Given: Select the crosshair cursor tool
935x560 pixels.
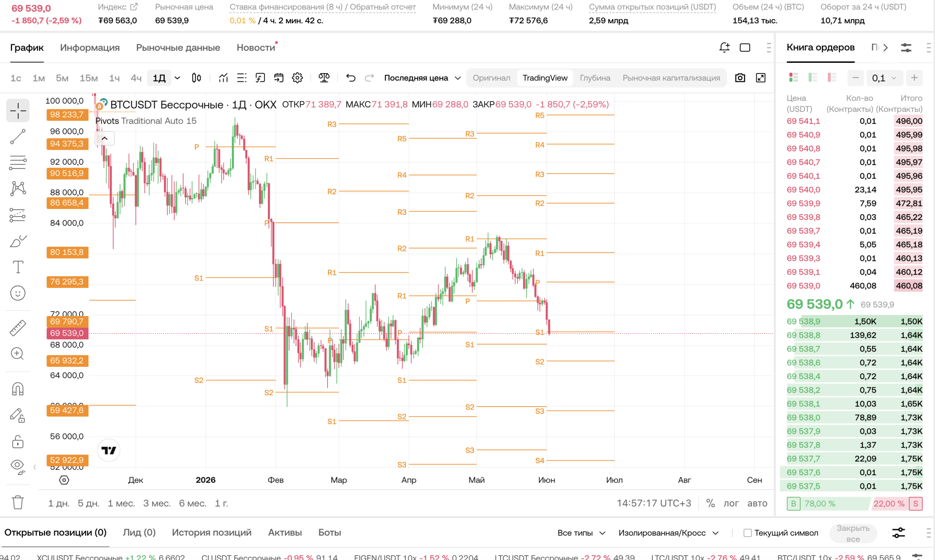Looking at the screenshot, I should coord(18,111).
